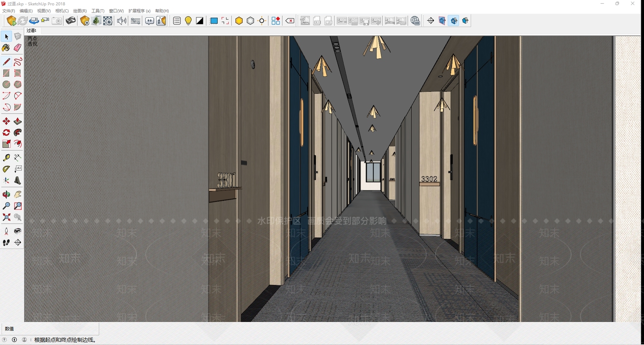Add a section plane from top toolbar

(x=431, y=21)
